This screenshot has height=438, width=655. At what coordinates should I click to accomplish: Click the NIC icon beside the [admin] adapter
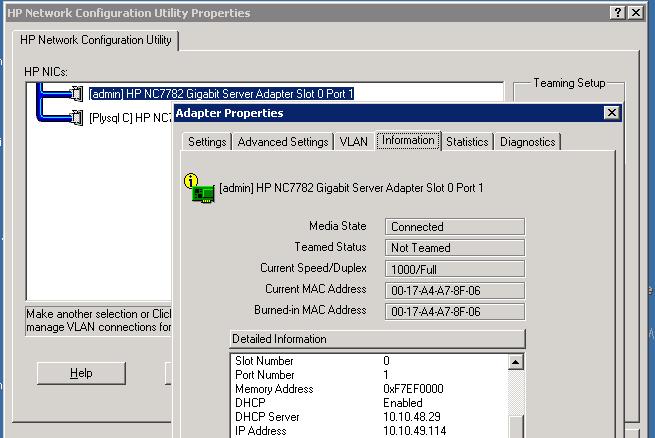pyautogui.click(x=77, y=94)
